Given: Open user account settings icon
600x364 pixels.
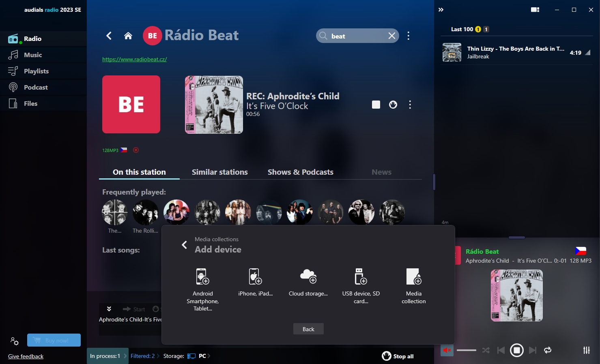Looking at the screenshot, I should click(15, 341).
